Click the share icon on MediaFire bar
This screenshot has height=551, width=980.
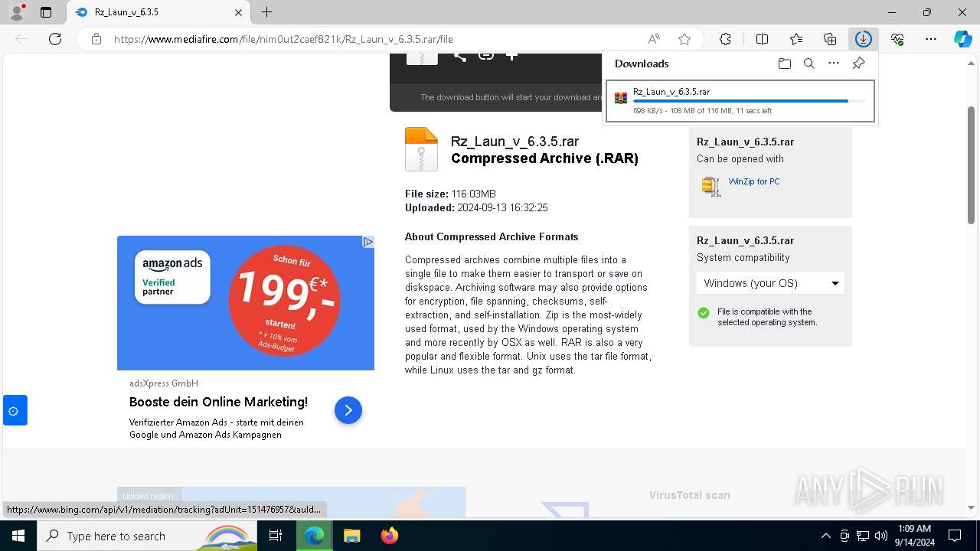click(x=459, y=55)
